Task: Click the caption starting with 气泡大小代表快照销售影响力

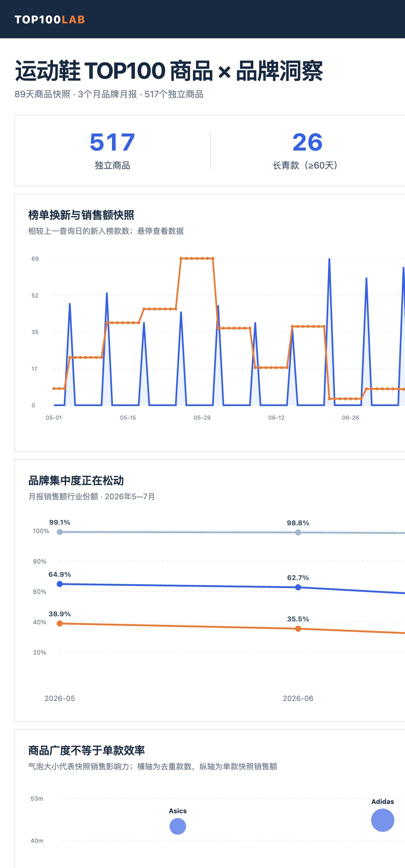Action: (x=153, y=767)
